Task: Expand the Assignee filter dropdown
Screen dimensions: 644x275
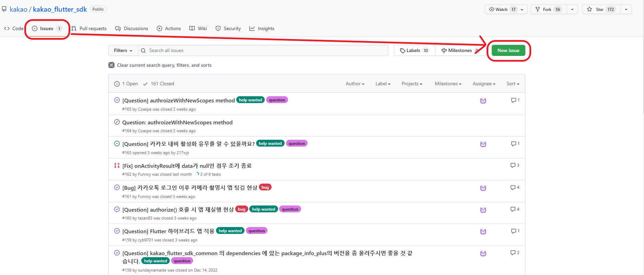Action: tap(484, 84)
